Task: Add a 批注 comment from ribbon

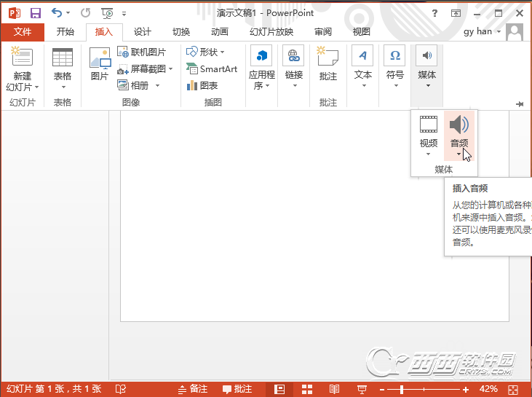Action: coord(327,64)
